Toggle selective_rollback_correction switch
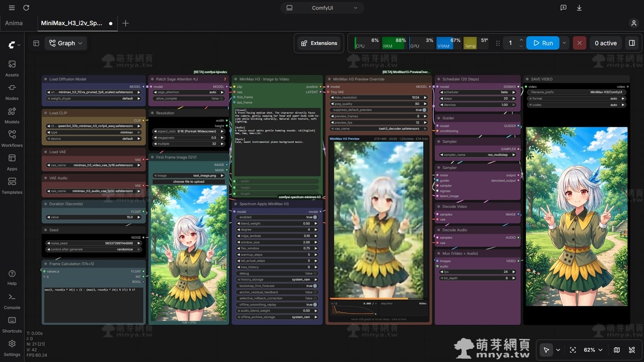The width and height of the screenshot is (644, 362). pos(315,298)
